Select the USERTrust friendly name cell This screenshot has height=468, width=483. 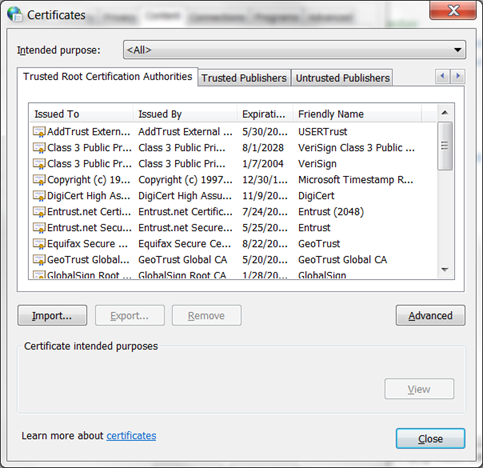click(x=323, y=132)
